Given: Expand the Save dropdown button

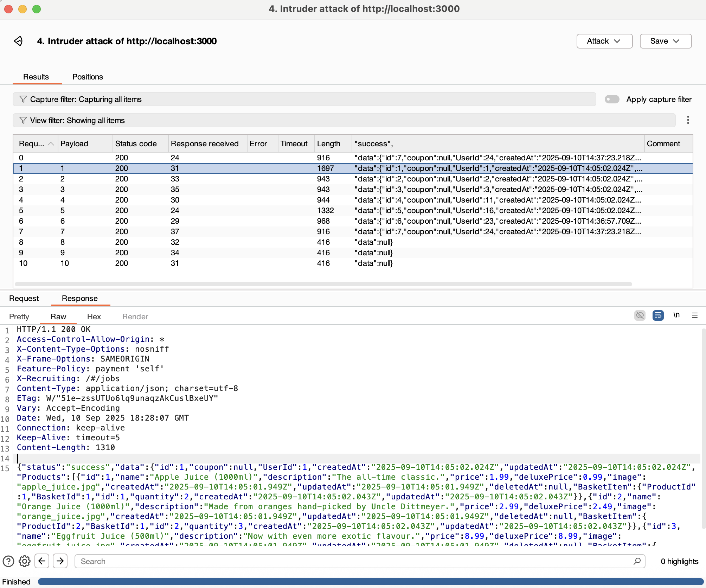Looking at the screenshot, I should click(665, 41).
